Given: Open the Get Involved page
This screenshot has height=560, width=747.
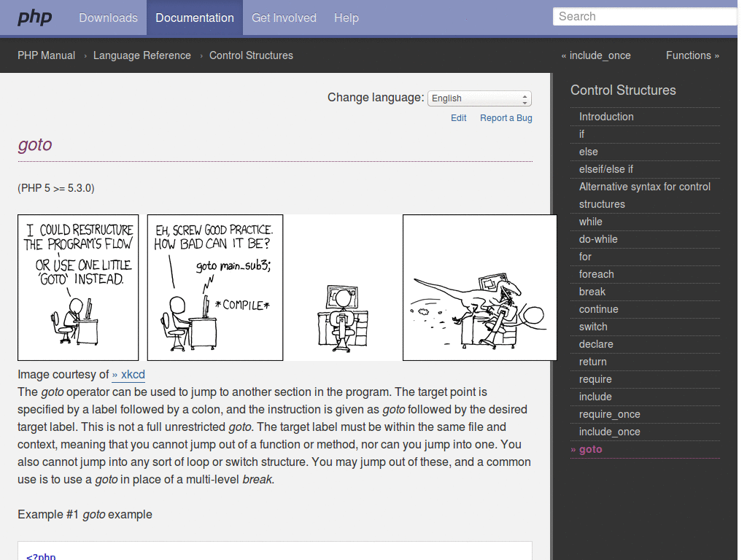Looking at the screenshot, I should click(x=284, y=17).
